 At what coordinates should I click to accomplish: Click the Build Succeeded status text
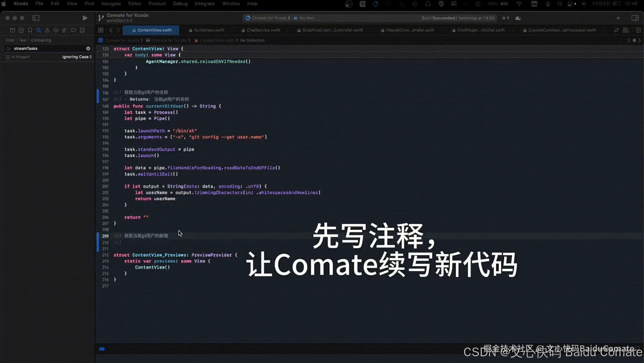click(x=458, y=18)
